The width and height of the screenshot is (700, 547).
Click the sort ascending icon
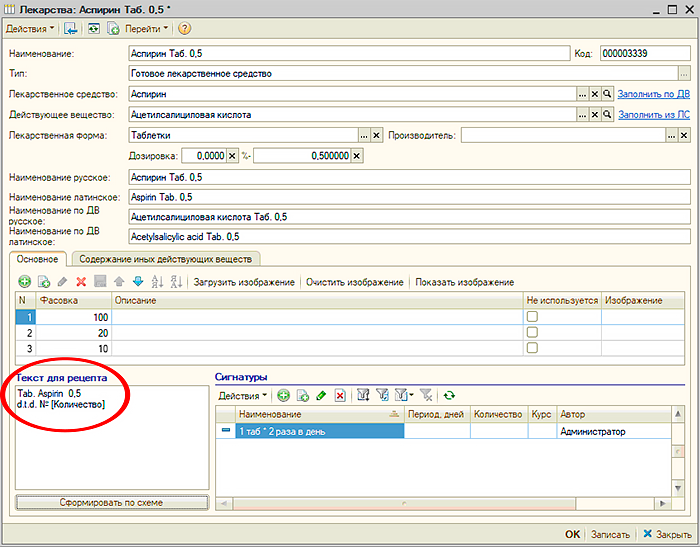(158, 283)
